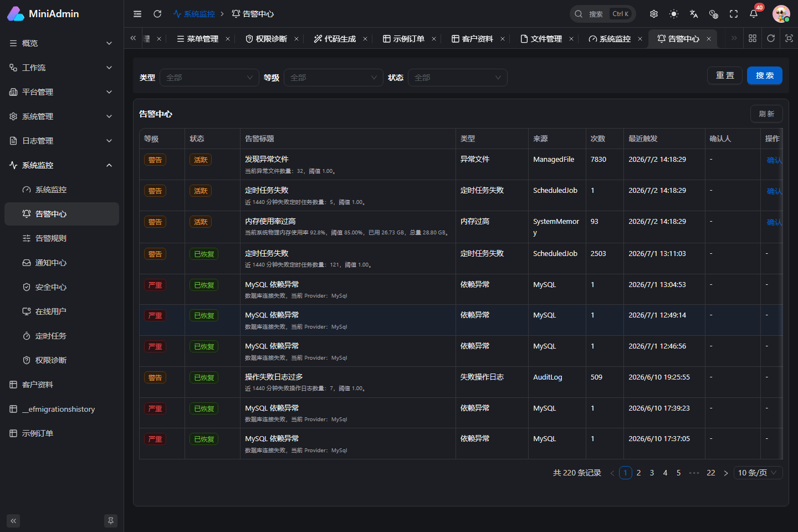The height and width of the screenshot is (532, 798).
Task: Expand the 平台管理 sidebar menu
Action: [x=62, y=92]
